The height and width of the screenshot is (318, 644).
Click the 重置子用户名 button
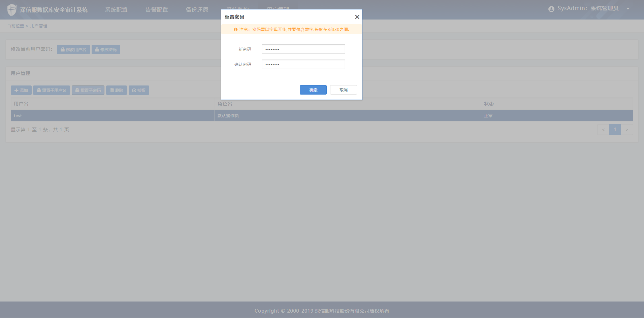coord(52,90)
